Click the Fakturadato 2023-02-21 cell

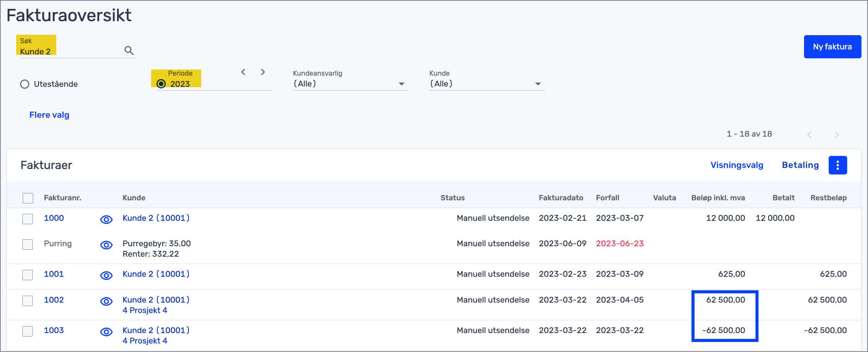coord(563,218)
